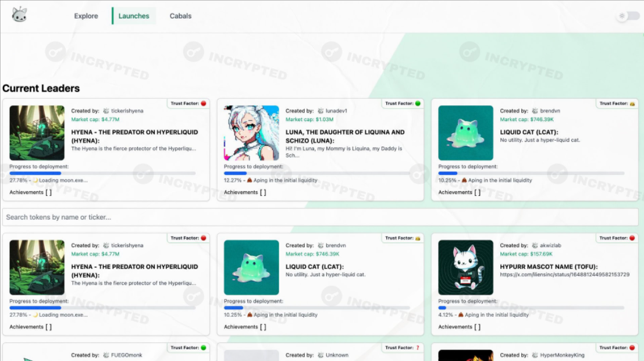
Task: Click red Trust Factor dot on Current Leaders HYENA
Action: (x=203, y=103)
